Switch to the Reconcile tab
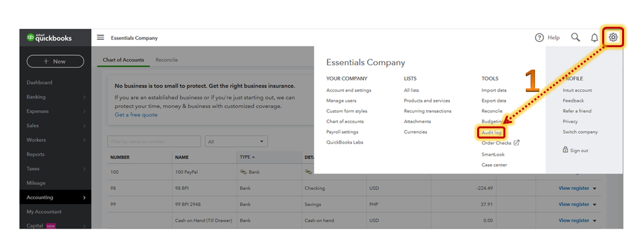 click(166, 60)
